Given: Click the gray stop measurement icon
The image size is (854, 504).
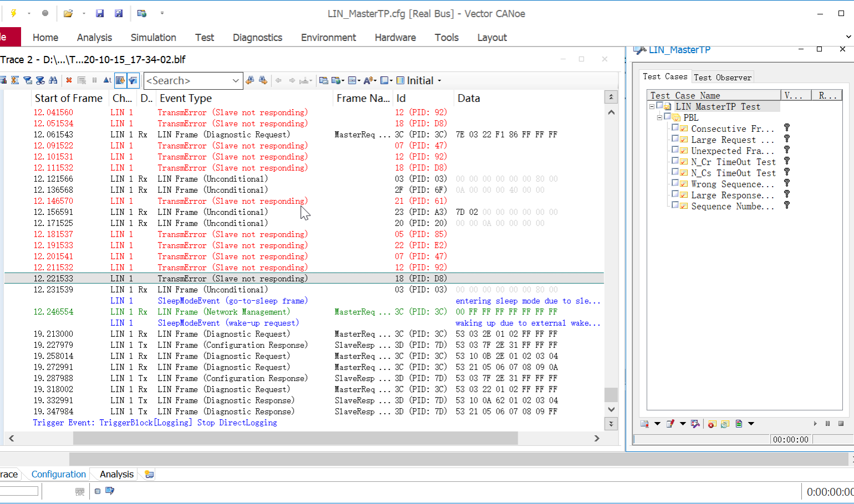Looking at the screenshot, I should (x=45, y=13).
